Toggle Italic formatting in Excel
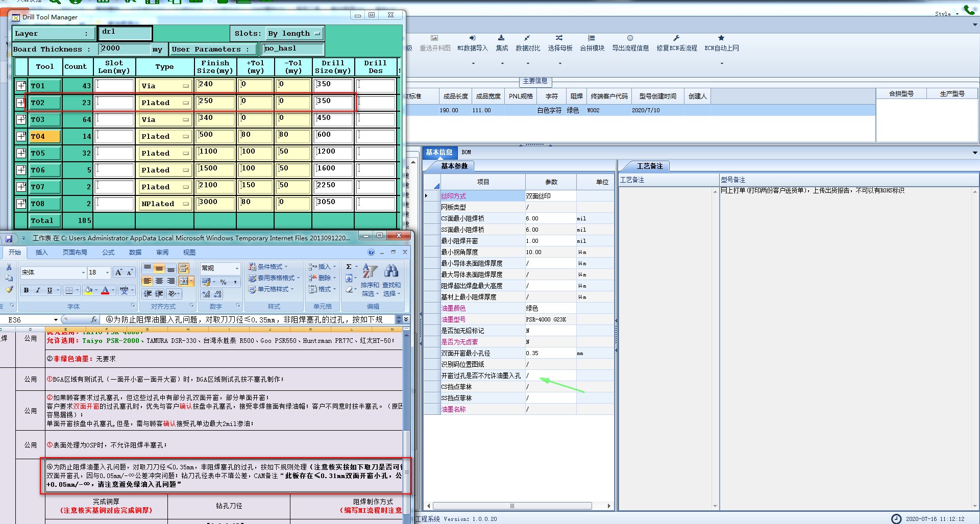This screenshot has height=524, width=980. (x=38, y=290)
